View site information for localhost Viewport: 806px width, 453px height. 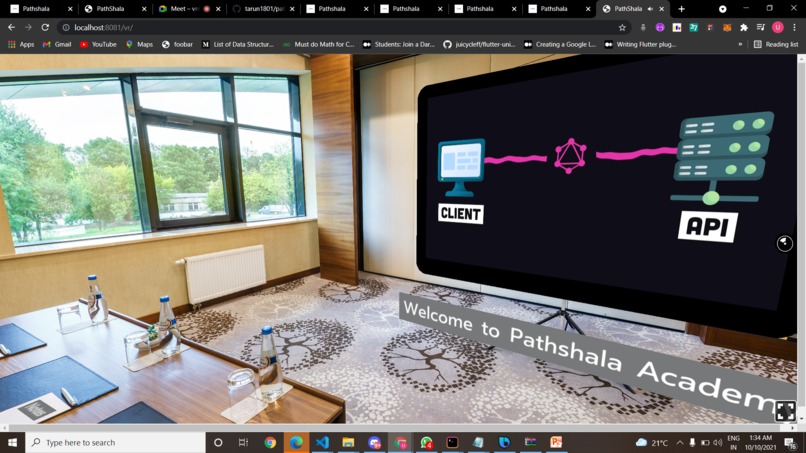pyautogui.click(x=66, y=27)
